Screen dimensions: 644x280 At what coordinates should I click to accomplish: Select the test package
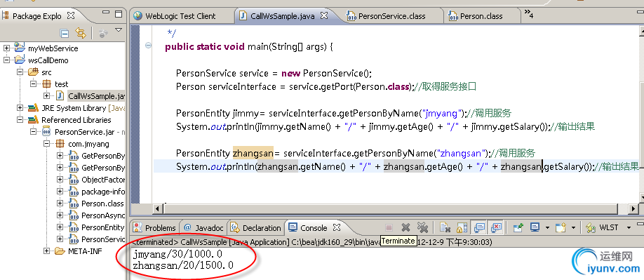point(61,84)
